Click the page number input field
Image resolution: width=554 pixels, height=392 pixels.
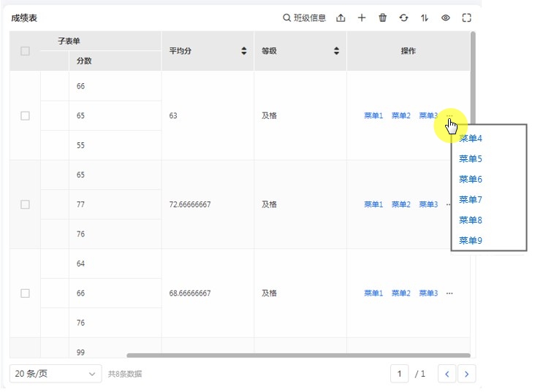399,374
